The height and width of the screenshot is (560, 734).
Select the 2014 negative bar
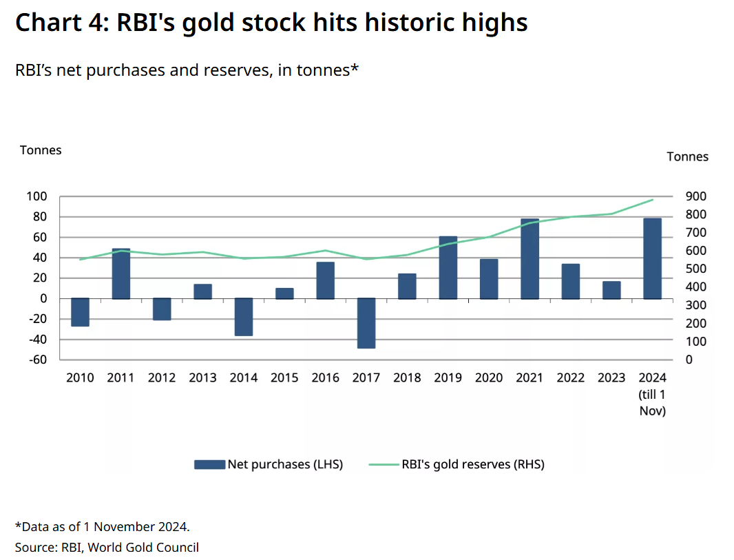pos(243,317)
